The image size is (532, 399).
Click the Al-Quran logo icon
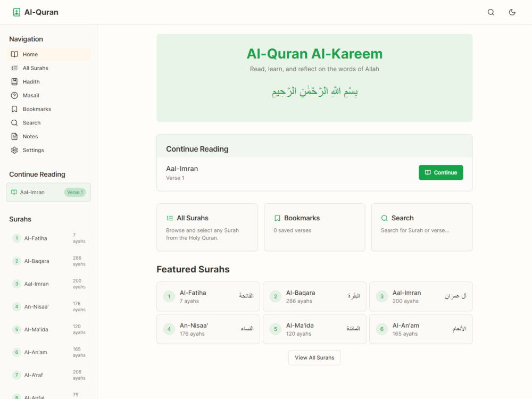coord(16,12)
